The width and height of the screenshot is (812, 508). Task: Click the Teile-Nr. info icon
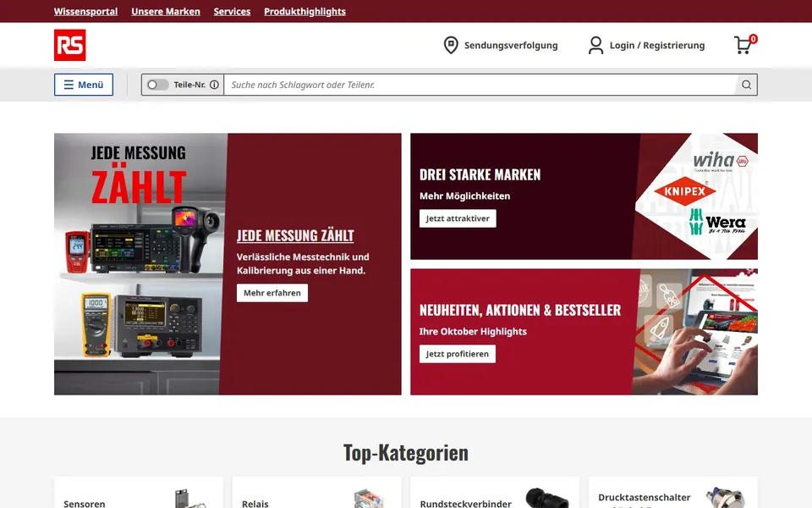(x=214, y=85)
